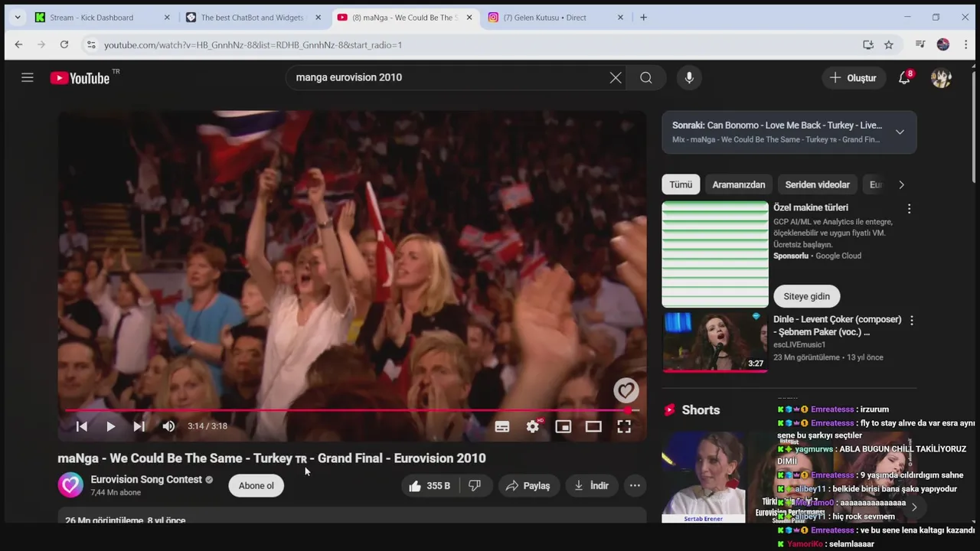Image resolution: width=980 pixels, height=551 pixels.
Task: Open the Google Cloud ad thumbnail
Action: click(715, 254)
